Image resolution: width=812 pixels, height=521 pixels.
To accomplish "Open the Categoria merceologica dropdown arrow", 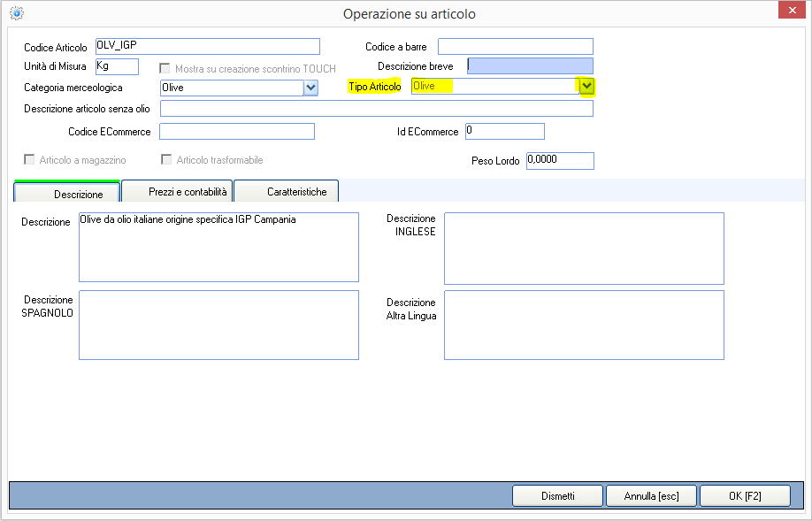I will (310, 88).
